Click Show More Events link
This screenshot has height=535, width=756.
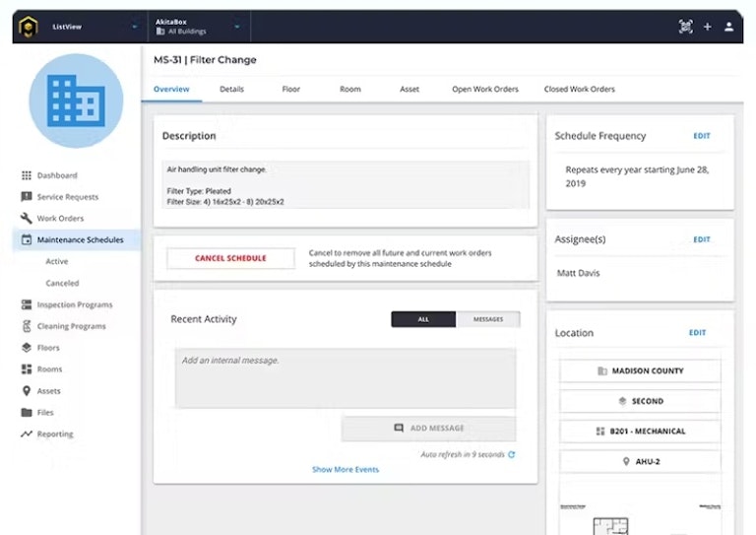point(346,469)
